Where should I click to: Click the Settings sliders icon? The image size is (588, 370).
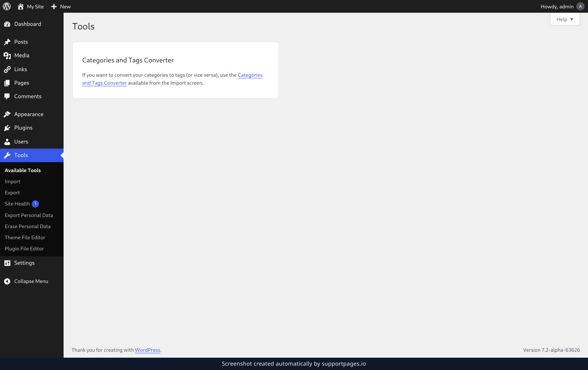[7, 263]
